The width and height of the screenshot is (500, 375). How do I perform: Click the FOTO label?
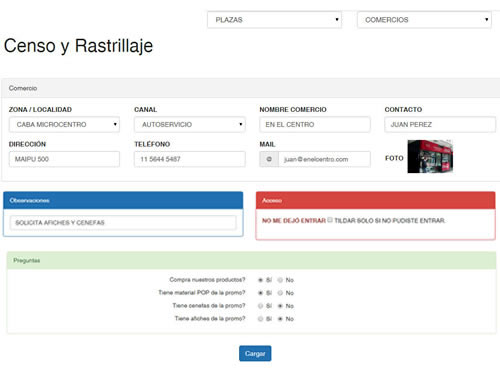point(394,158)
